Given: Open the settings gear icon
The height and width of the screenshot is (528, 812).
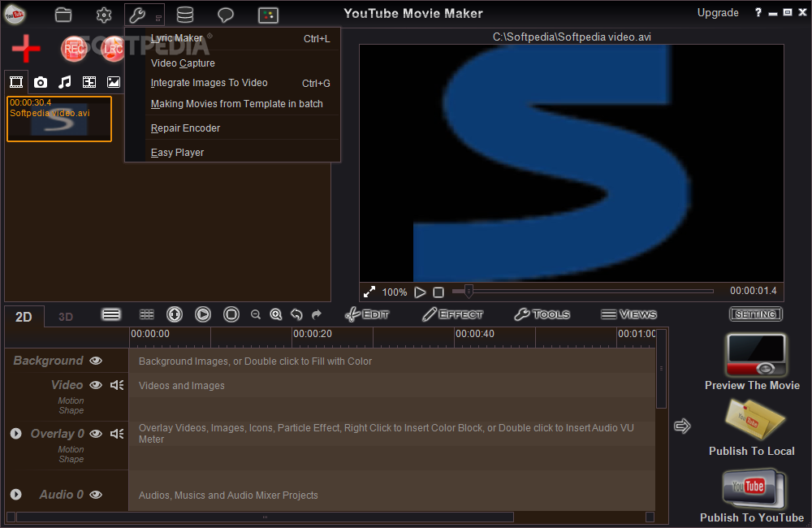Looking at the screenshot, I should tap(104, 15).
